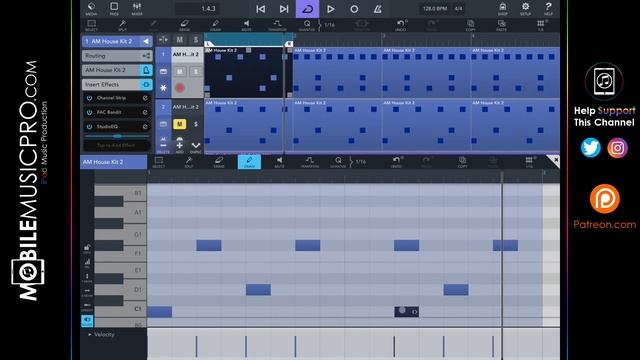
Task: Open the Setup settings
Action: 525,9
